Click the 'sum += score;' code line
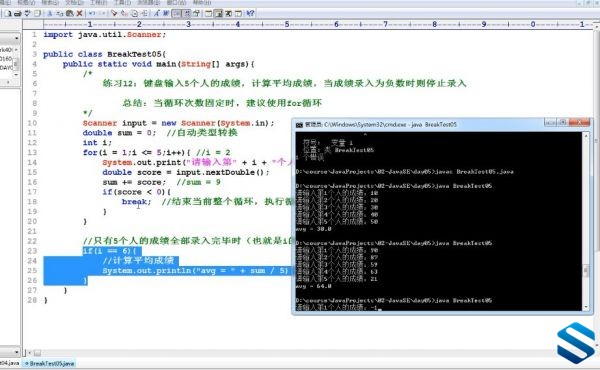 point(134,182)
